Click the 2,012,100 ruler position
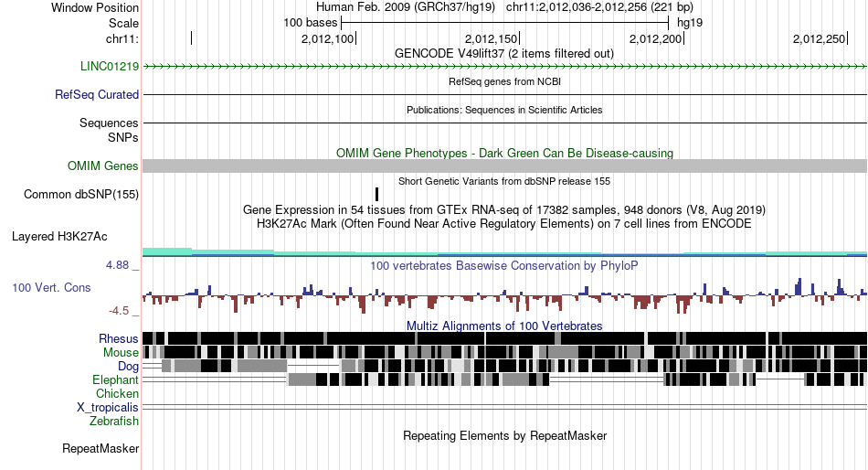This screenshot has height=470, width=868. (328, 38)
